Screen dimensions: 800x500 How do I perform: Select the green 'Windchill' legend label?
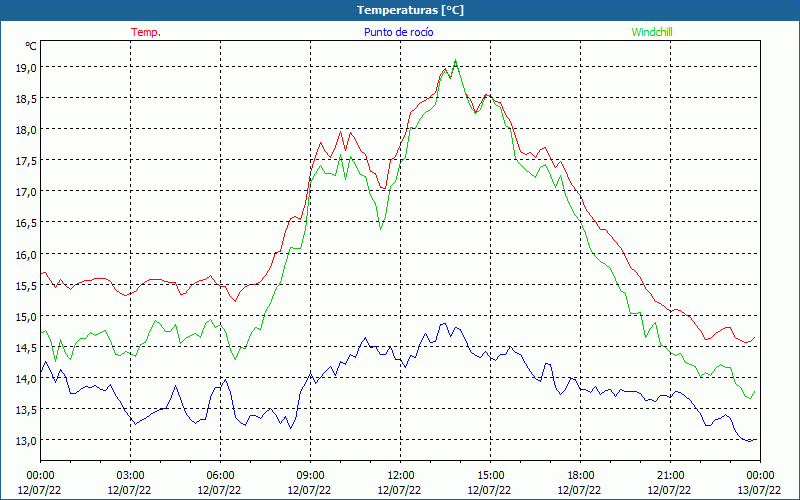tap(652, 32)
